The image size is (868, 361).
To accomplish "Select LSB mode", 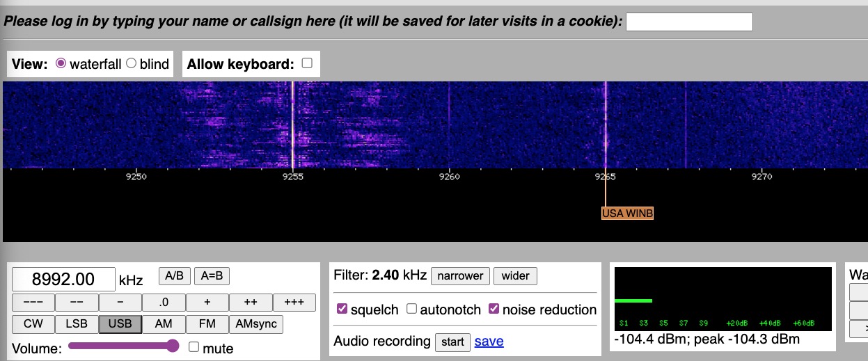I will tap(77, 324).
